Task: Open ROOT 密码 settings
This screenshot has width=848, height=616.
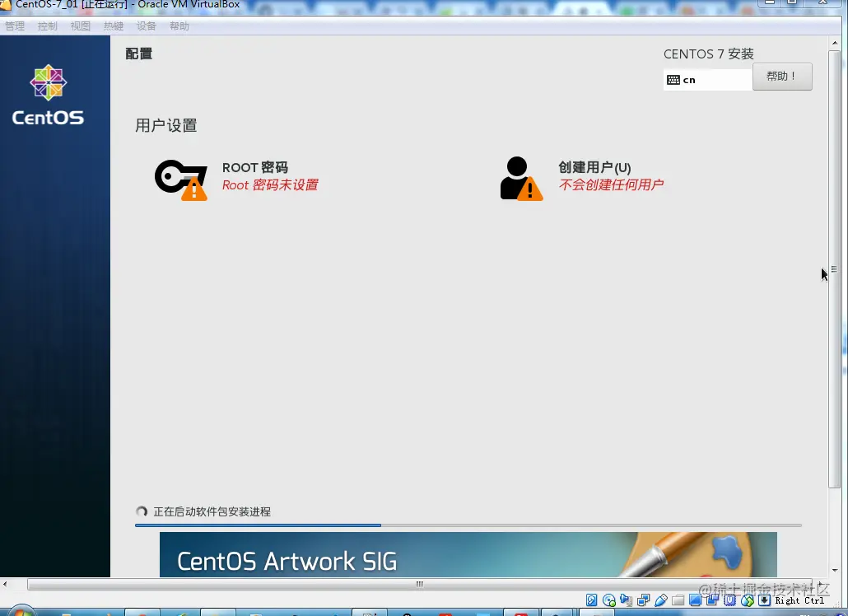Action: (x=254, y=168)
